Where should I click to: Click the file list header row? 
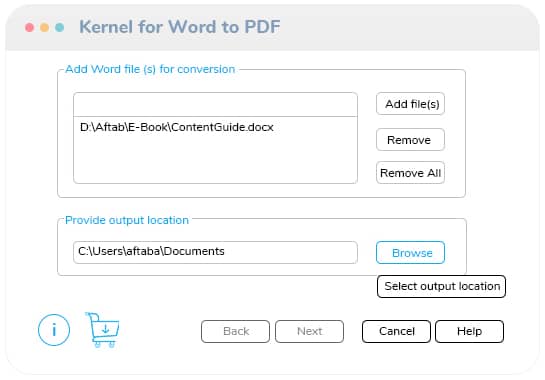click(x=215, y=105)
